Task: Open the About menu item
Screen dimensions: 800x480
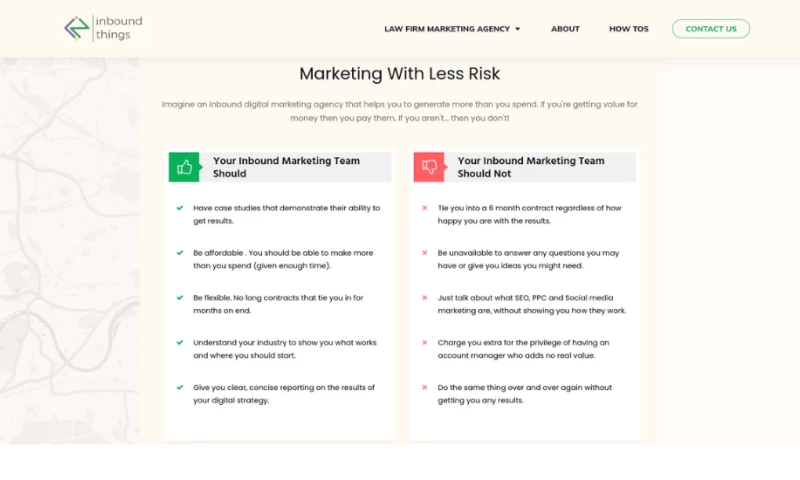Action: pos(565,29)
